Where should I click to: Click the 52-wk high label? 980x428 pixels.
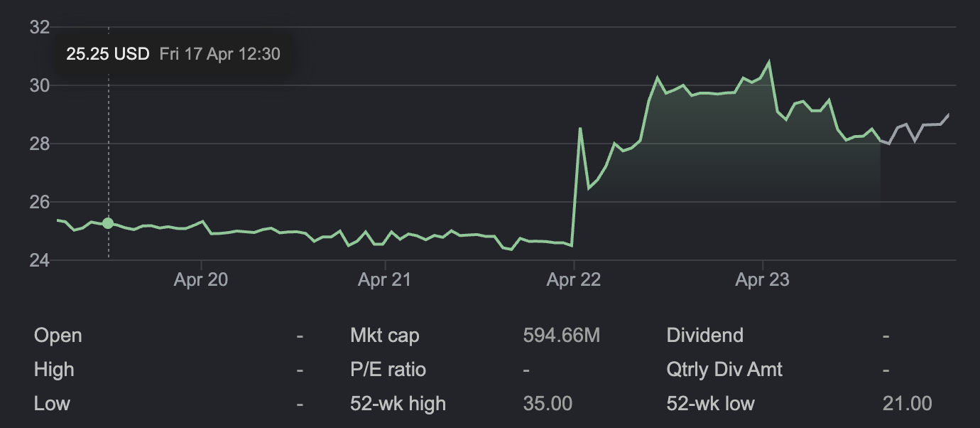[x=398, y=404]
